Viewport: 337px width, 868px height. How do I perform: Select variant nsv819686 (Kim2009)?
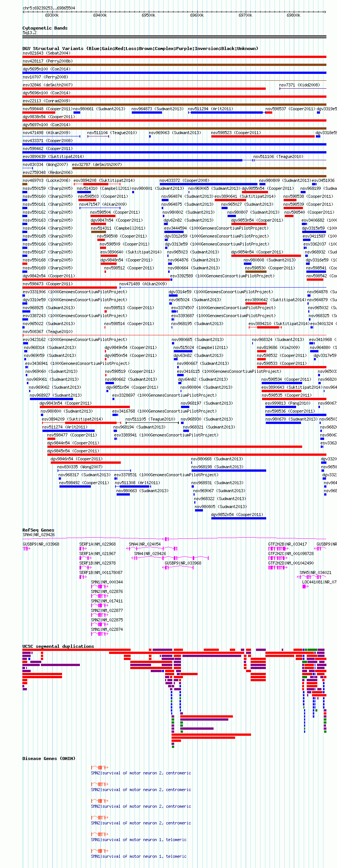[x=278, y=347]
